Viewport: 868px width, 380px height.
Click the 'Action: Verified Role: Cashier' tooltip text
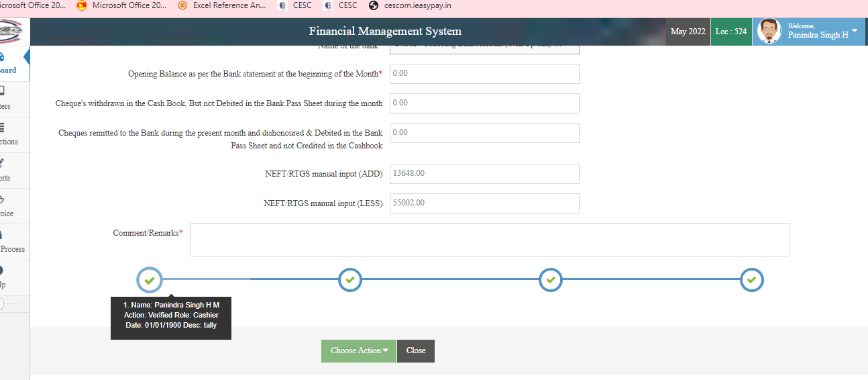[171, 315]
